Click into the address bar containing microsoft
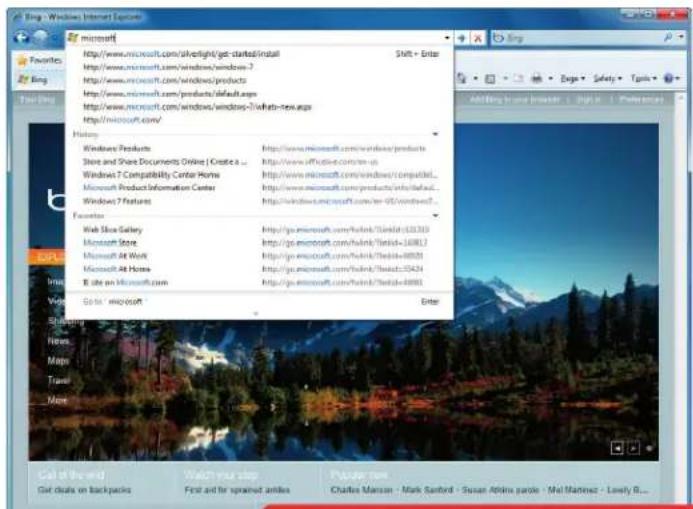Image resolution: width=693 pixels, height=509 pixels. 259,38
